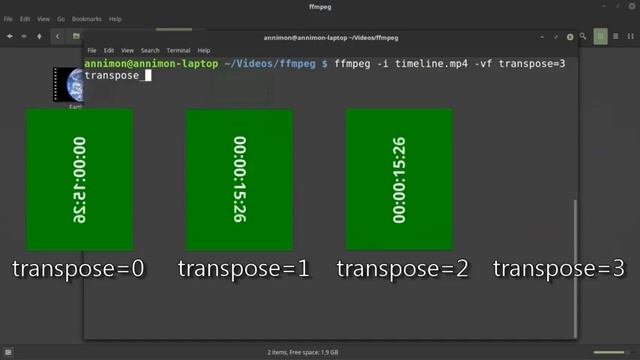Open the Edit menu in the file manager
The width and height of the screenshot is (640, 360).
[x=25, y=19]
